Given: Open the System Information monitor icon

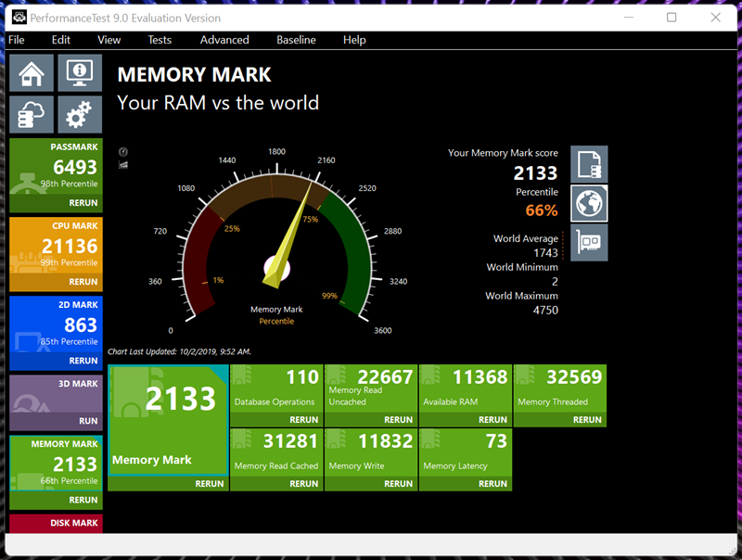Looking at the screenshot, I should click(x=80, y=73).
